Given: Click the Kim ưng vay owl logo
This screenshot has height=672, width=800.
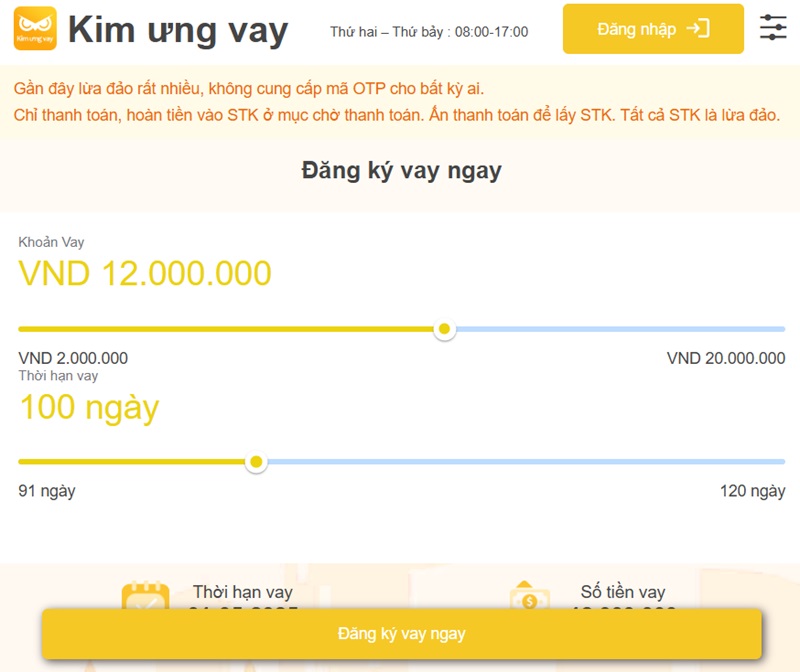Looking at the screenshot, I should tap(35, 30).
